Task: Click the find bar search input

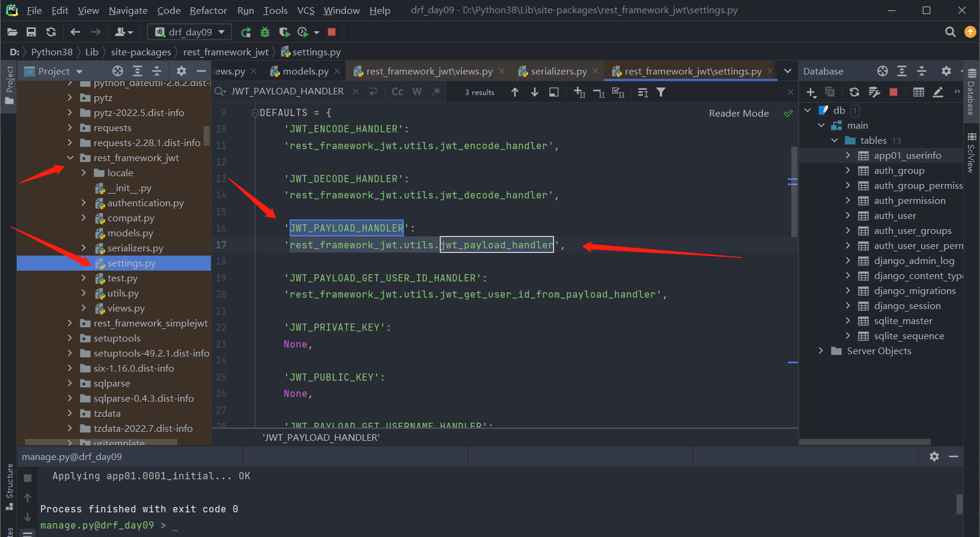Action: click(x=287, y=91)
